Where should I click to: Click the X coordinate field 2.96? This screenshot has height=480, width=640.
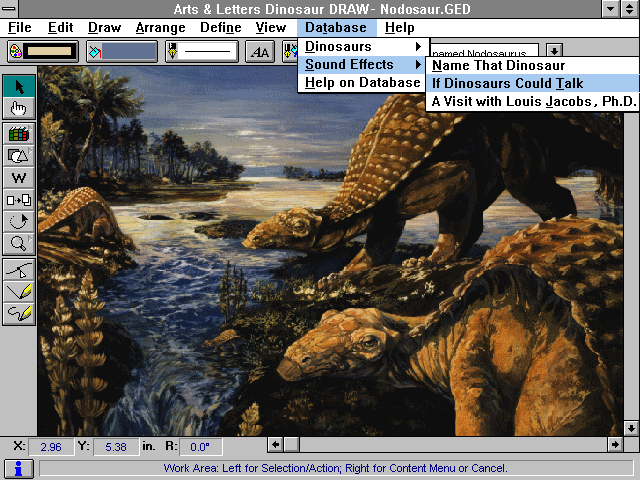tap(51, 447)
